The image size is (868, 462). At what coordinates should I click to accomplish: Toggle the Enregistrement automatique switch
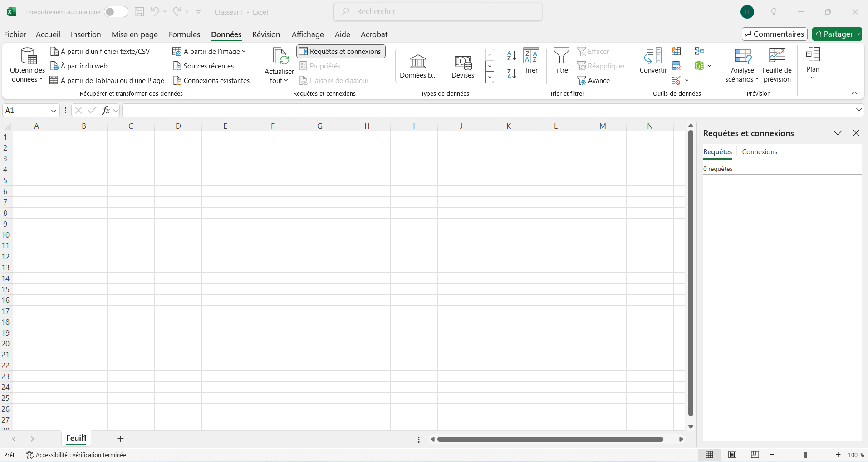[x=116, y=12]
